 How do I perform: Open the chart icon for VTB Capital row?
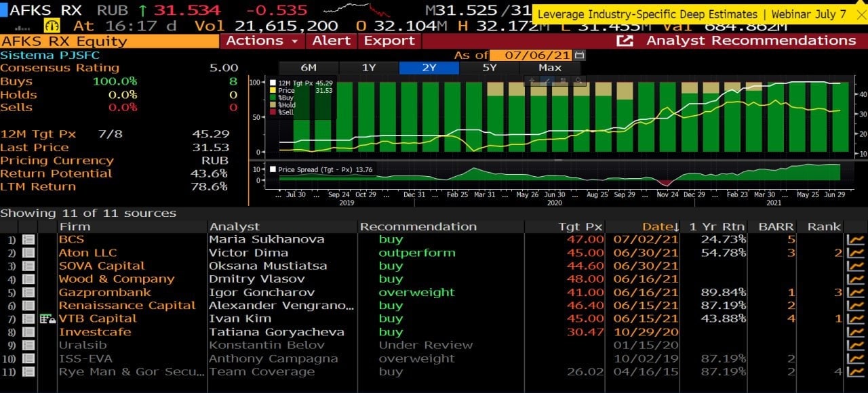(856, 319)
